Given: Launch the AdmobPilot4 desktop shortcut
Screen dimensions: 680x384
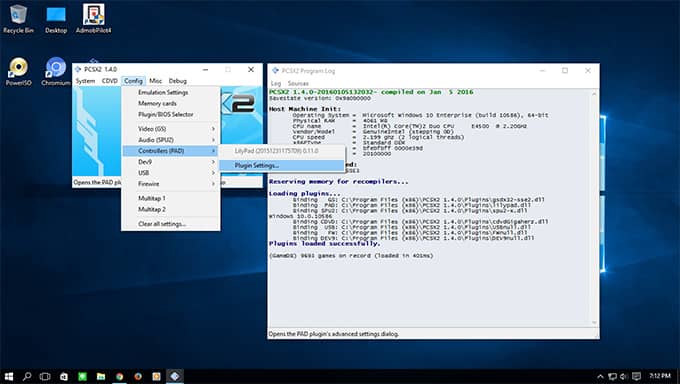Looking at the screenshot, I should (94, 18).
